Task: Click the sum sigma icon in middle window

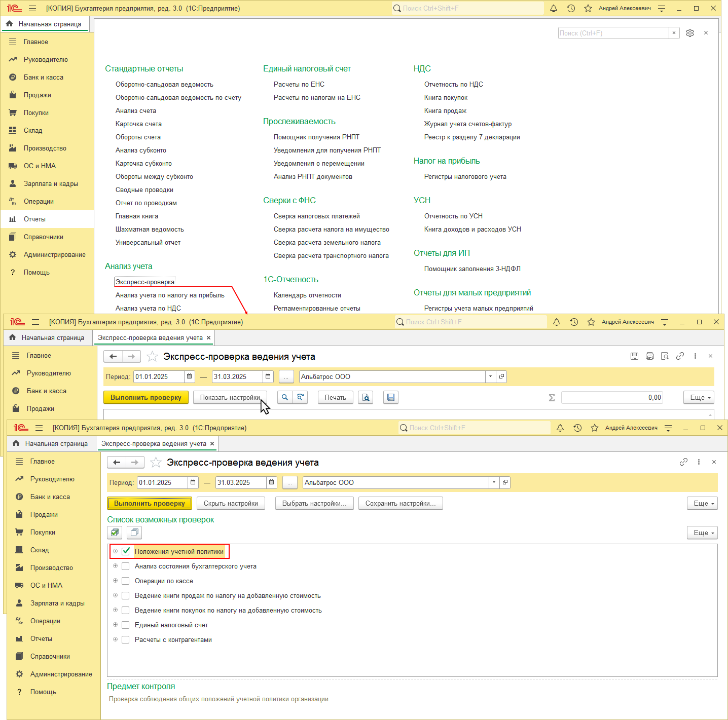Action: [x=552, y=398]
